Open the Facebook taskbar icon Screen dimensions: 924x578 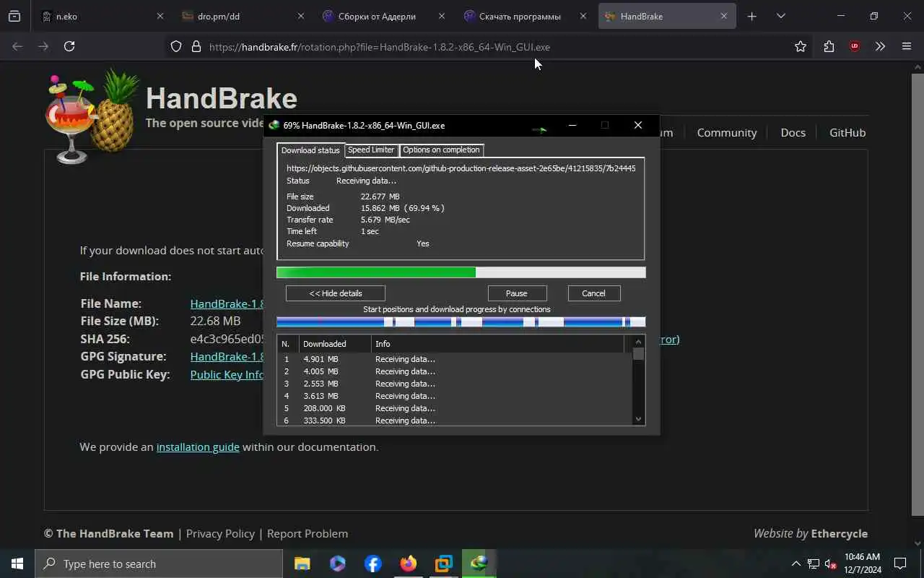coord(373,564)
